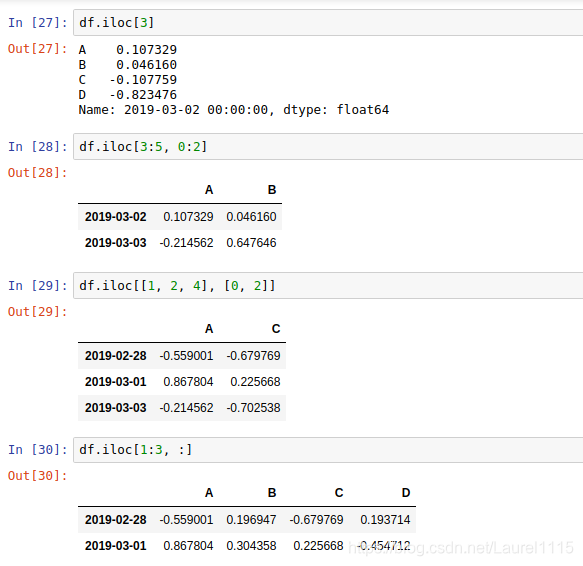Select the Out[27] prompt label
The height and width of the screenshot is (566, 583).
(x=38, y=49)
